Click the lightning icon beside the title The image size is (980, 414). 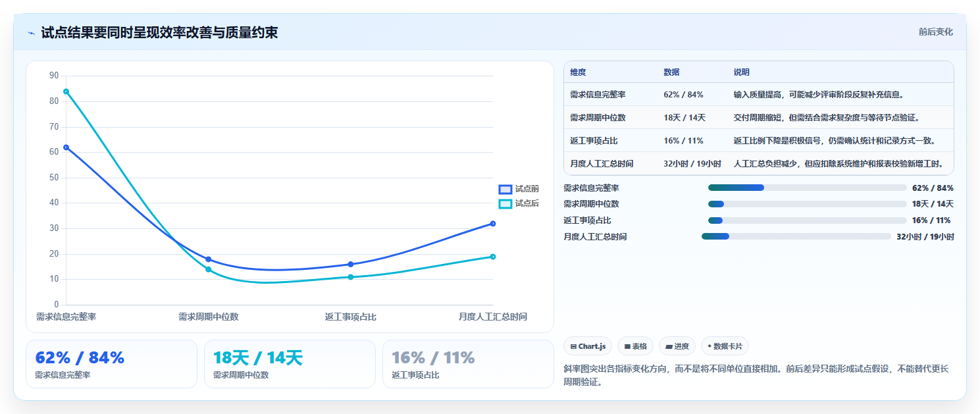32,33
